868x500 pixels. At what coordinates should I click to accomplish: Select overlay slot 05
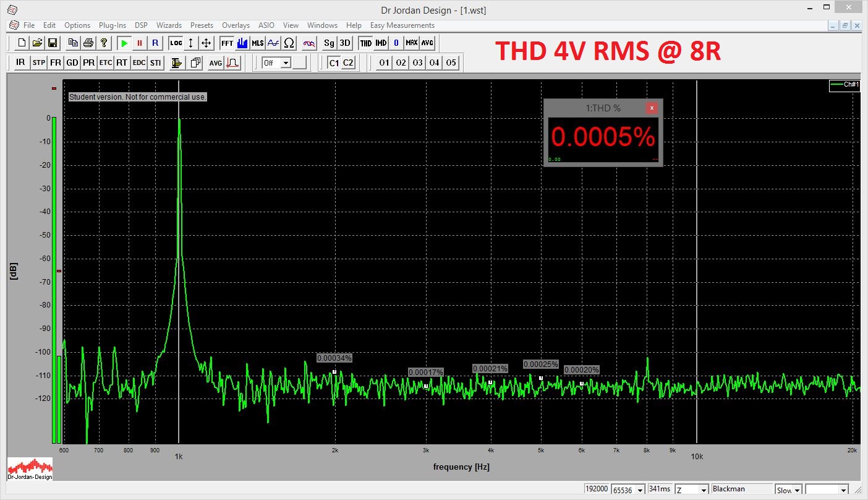(451, 62)
